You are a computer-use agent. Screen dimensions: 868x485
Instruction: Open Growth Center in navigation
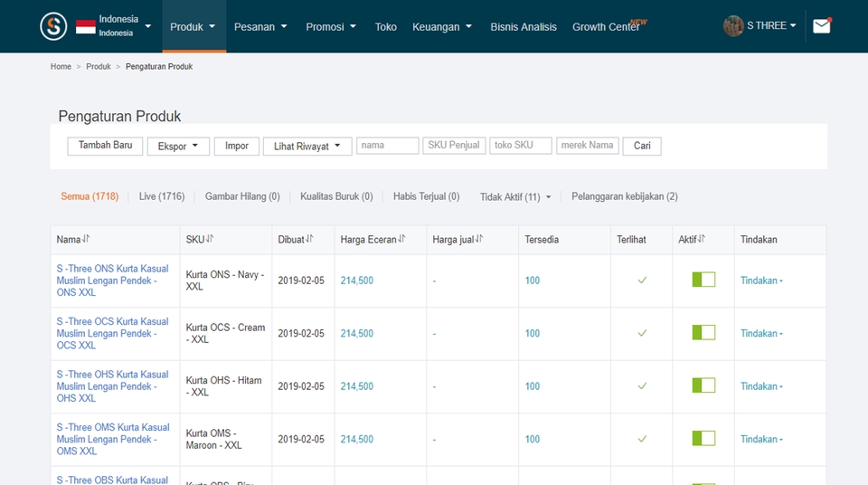(606, 26)
